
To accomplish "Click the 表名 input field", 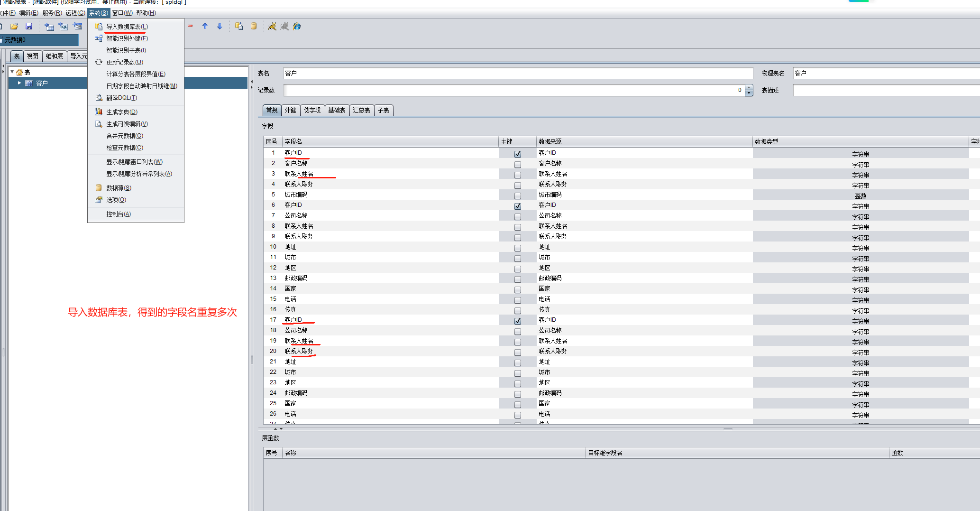I will pos(517,73).
